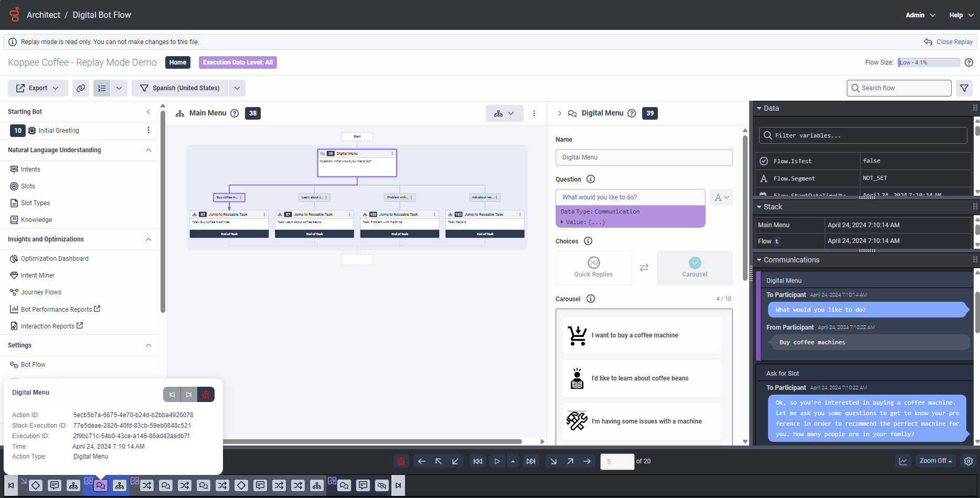Click the Home button
The image size is (980, 498).
tap(178, 62)
